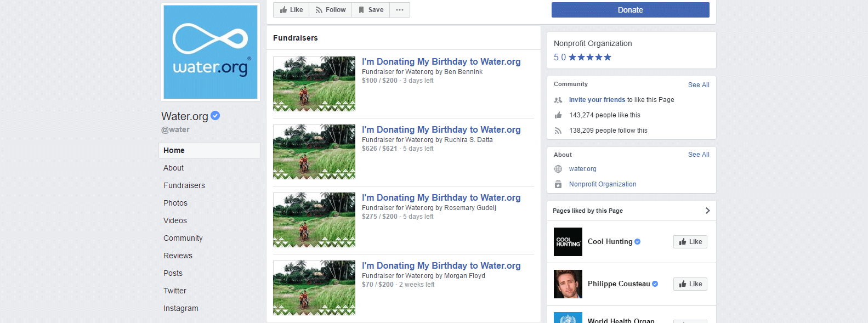The image size is (868, 323).
Task: Open Ruchira S. Datta's birthday fundraiser title
Action: click(x=441, y=129)
